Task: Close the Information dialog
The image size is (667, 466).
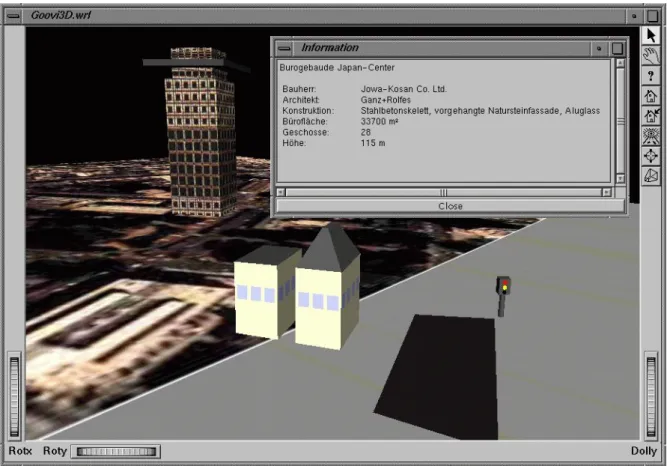Action: 450,206
